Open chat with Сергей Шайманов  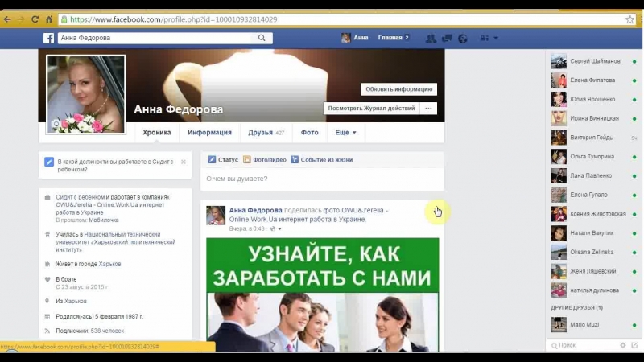point(594,61)
